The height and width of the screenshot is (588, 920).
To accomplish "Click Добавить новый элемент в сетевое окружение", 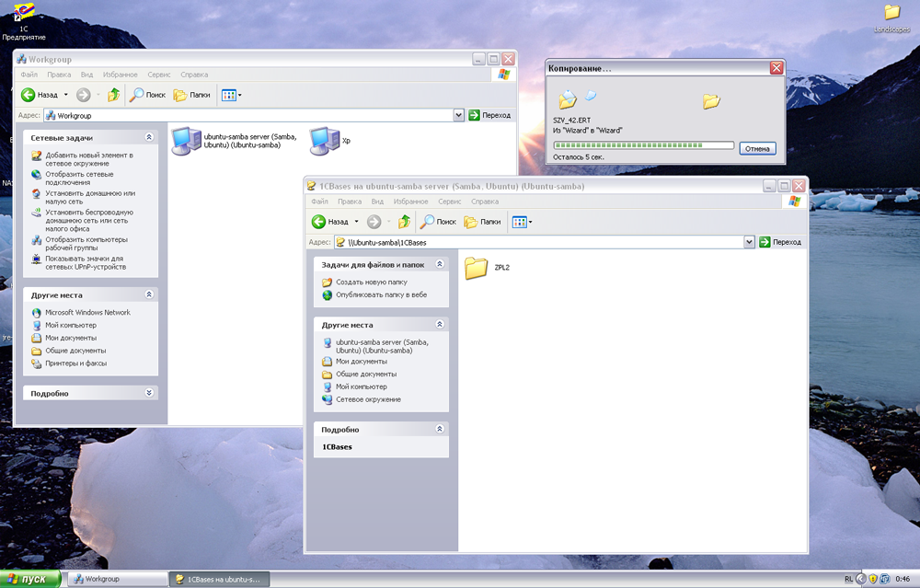I will [89, 159].
